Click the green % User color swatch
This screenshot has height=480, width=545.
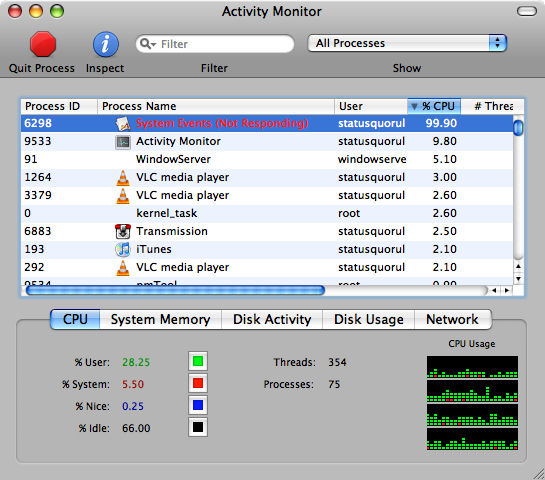click(x=198, y=361)
